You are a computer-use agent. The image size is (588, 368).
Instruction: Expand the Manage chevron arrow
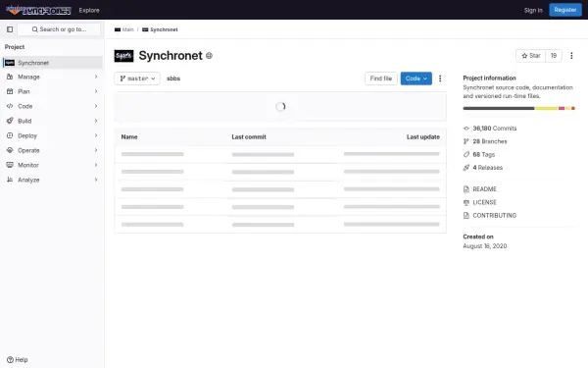(x=96, y=77)
